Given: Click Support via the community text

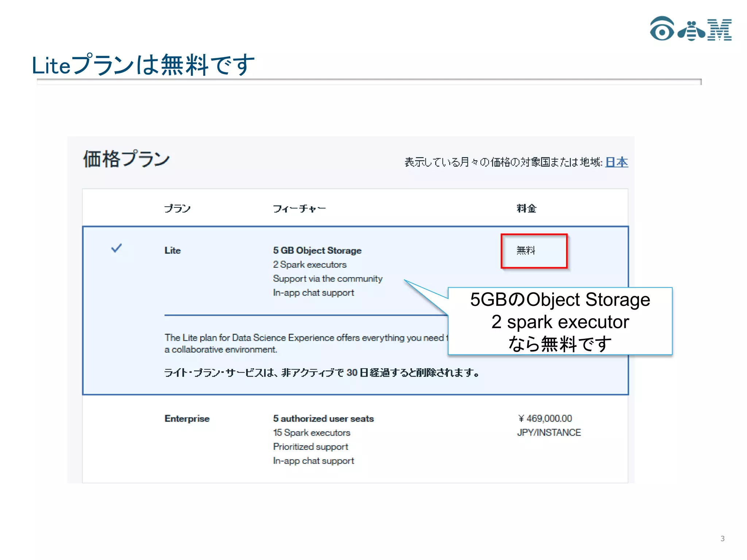Looking at the screenshot, I should pyautogui.click(x=328, y=279).
